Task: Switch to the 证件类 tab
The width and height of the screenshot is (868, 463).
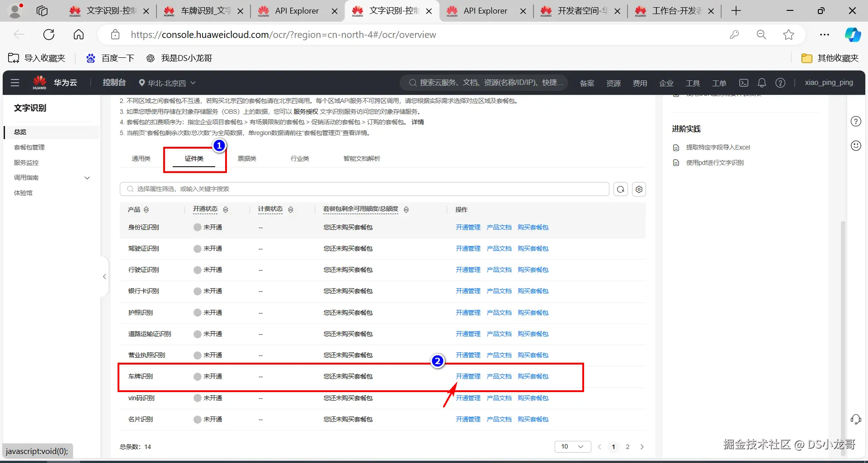Action: coord(194,159)
